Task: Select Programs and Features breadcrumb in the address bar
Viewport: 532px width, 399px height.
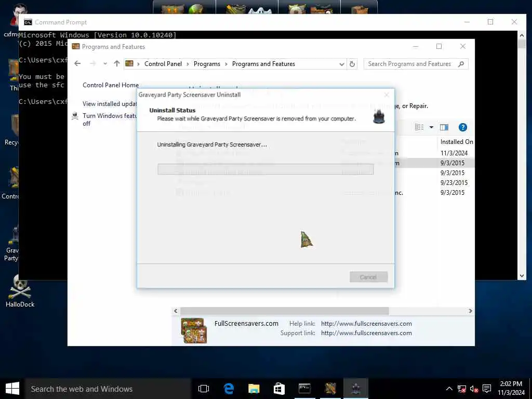Action: coord(263,64)
